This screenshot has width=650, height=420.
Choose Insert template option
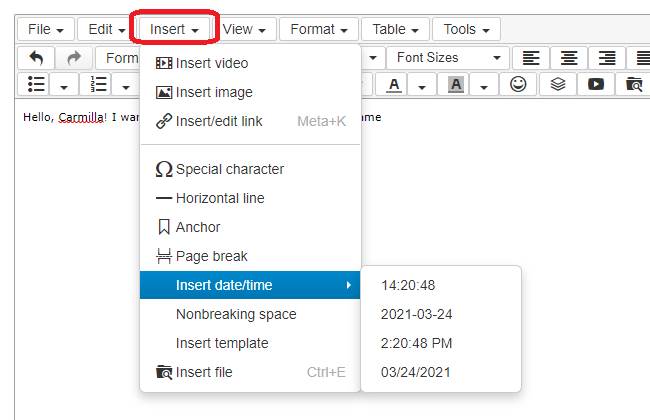pos(250,343)
